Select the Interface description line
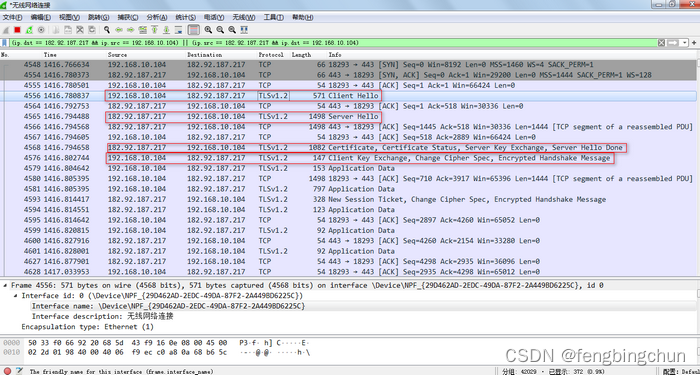This screenshot has height=375, width=700. coord(103,316)
